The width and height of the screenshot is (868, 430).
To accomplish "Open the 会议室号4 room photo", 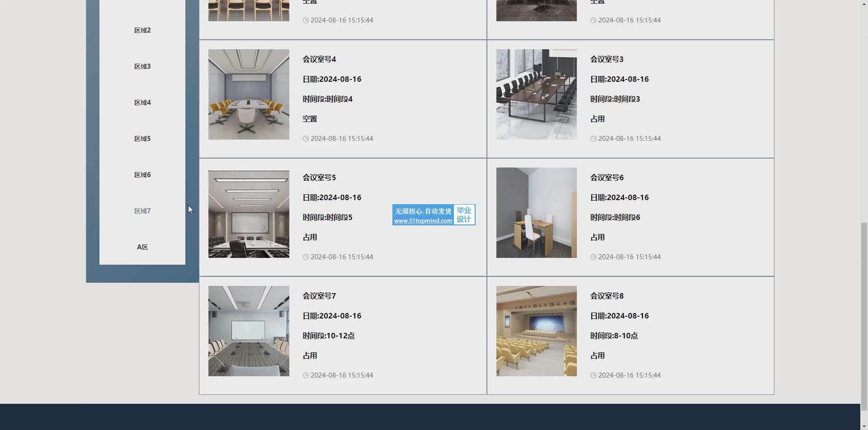I will (x=249, y=94).
